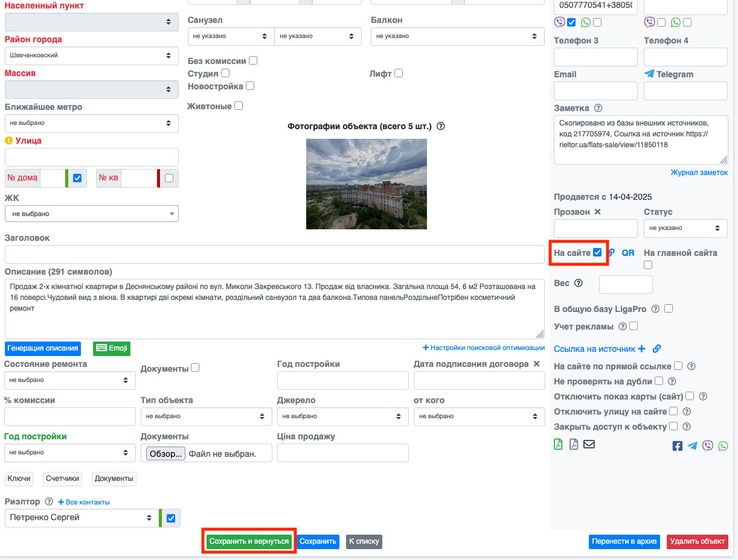Click the help icon beside Фотографии объекта
This screenshot has width=738, height=560.
tap(441, 127)
